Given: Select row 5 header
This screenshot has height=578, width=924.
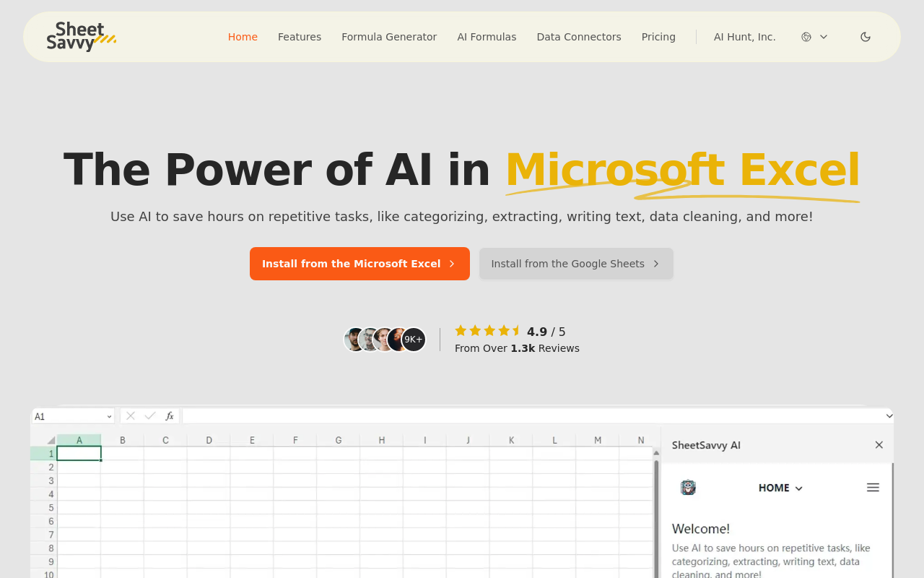Looking at the screenshot, I should [x=43, y=508].
